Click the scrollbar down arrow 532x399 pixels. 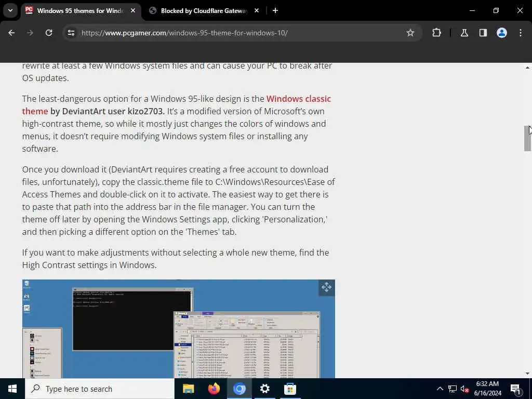[x=527, y=374]
